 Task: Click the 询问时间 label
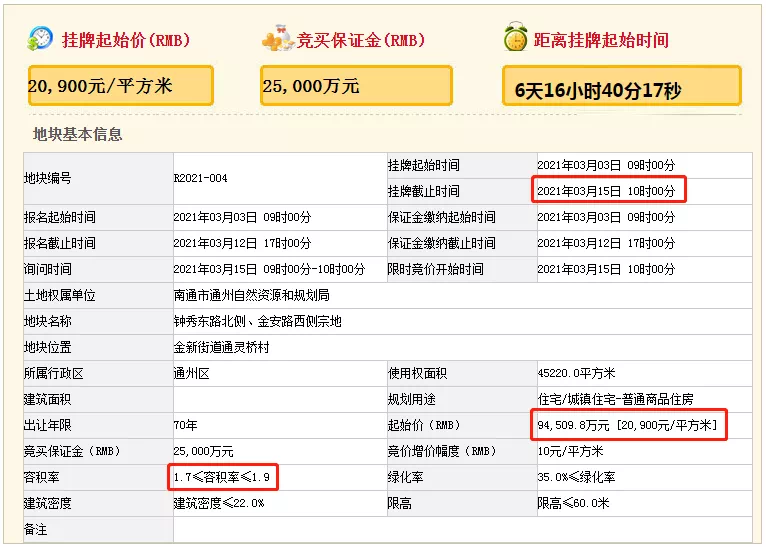pyautogui.click(x=47, y=269)
